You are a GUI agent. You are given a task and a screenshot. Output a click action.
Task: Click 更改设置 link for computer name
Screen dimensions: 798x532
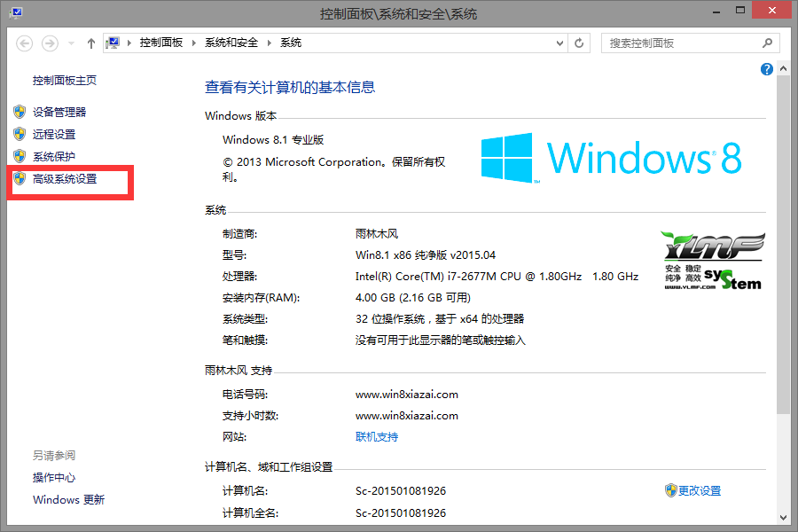[x=700, y=490]
